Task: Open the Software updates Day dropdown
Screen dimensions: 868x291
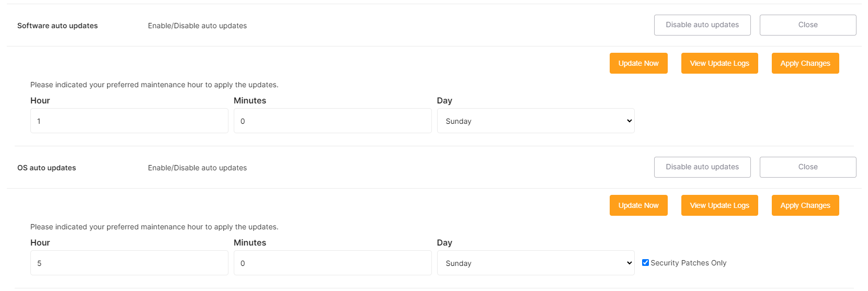Action: [535, 121]
